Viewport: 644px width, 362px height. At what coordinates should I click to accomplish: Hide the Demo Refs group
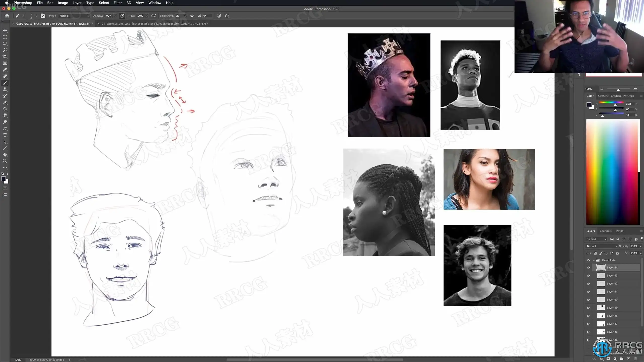click(588, 260)
